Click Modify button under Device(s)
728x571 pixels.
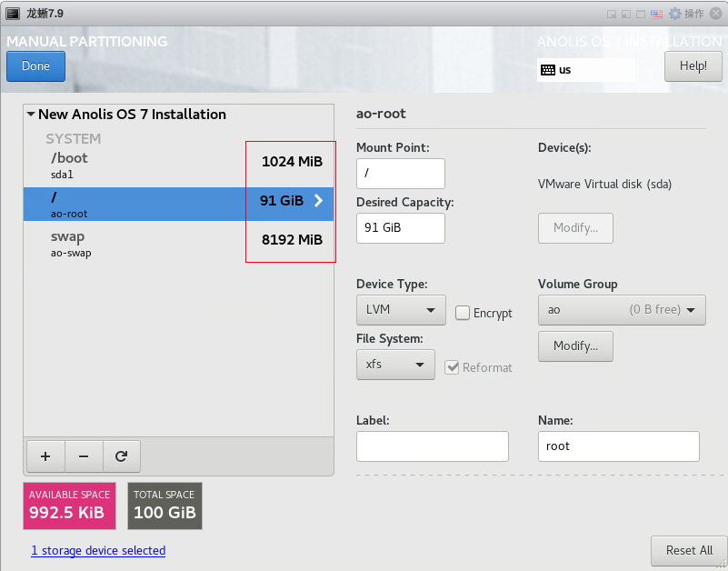click(x=575, y=227)
